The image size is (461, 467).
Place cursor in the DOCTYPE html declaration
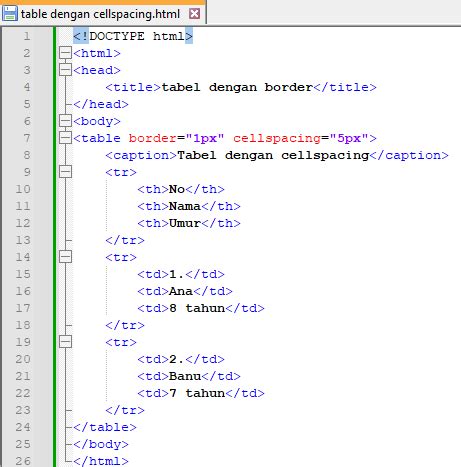pyautogui.click(x=133, y=36)
